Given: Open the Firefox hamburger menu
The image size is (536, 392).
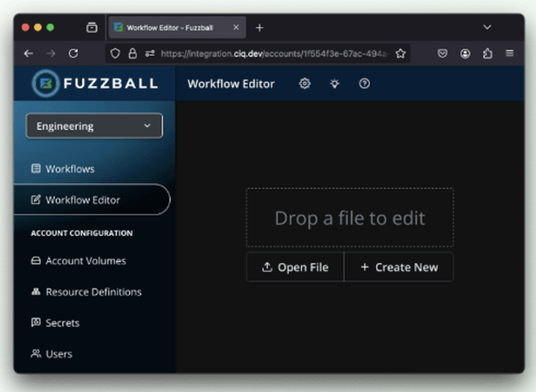Looking at the screenshot, I should (510, 54).
